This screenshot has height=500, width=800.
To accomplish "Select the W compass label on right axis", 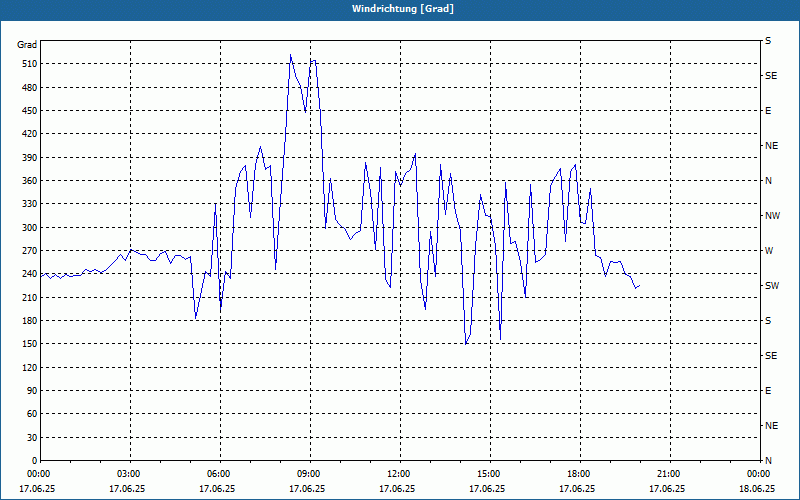I will click(x=769, y=251).
